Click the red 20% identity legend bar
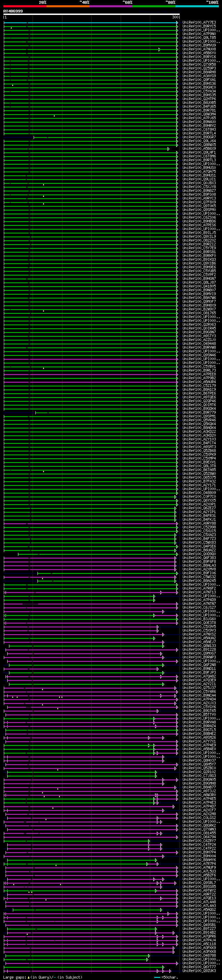 pyautogui.click(x=25, y=6)
